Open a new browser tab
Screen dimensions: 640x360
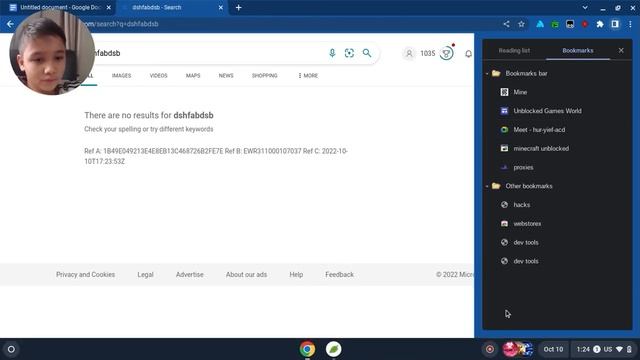238,7
